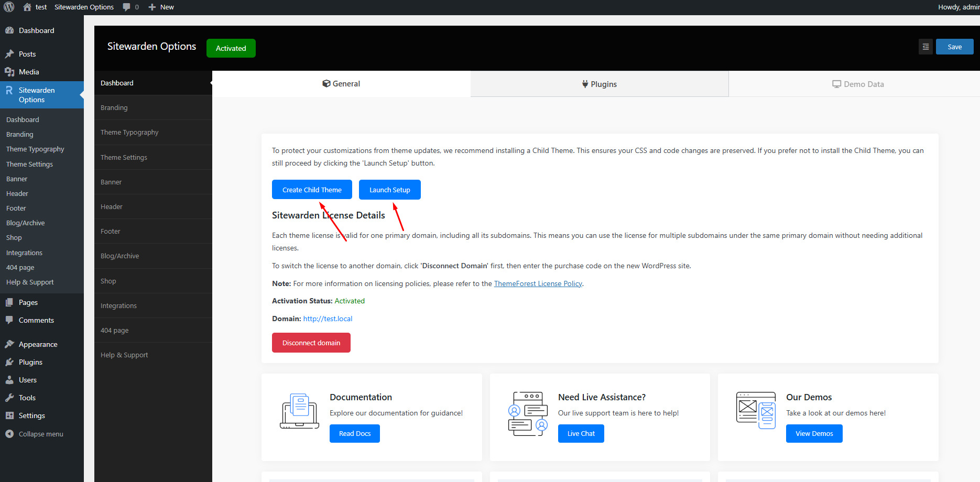
Task: Toggle the expand-all options icon next to Save
Action: (x=925, y=47)
